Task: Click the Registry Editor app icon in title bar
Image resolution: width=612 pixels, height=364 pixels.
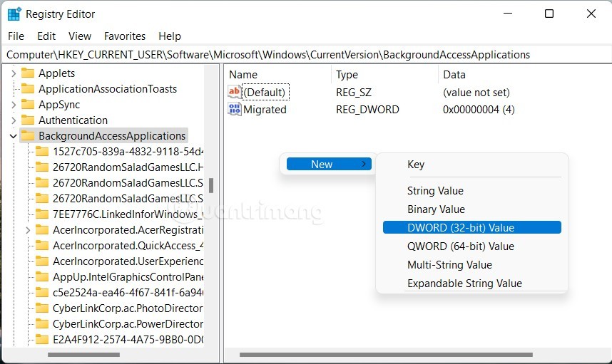Action: 14,14
